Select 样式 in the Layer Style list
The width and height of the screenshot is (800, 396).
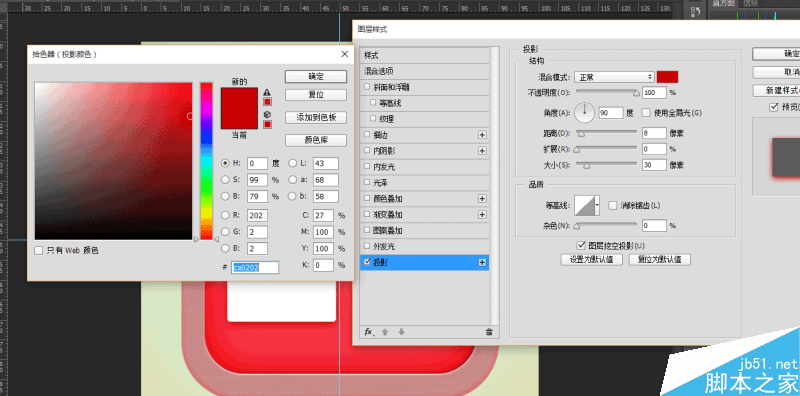click(424, 56)
